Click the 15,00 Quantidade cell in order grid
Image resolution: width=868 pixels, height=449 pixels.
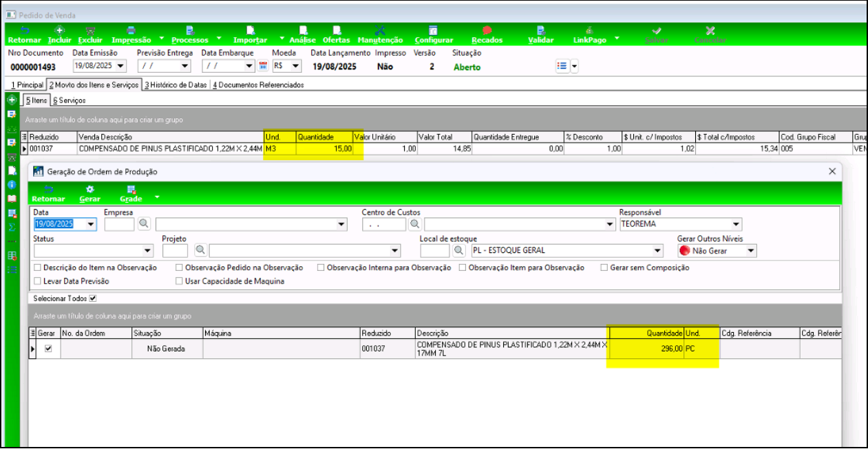point(325,148)
